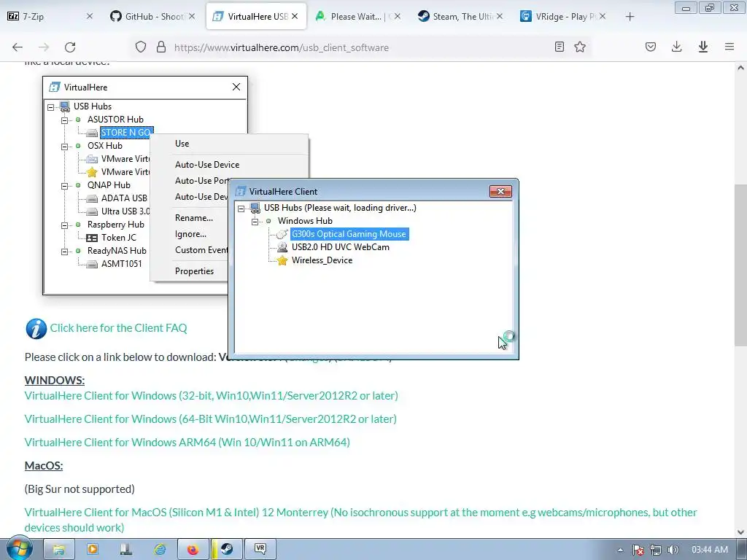
Task: Select G300s Optical Gaming Mouse
Action: point(349,234)
